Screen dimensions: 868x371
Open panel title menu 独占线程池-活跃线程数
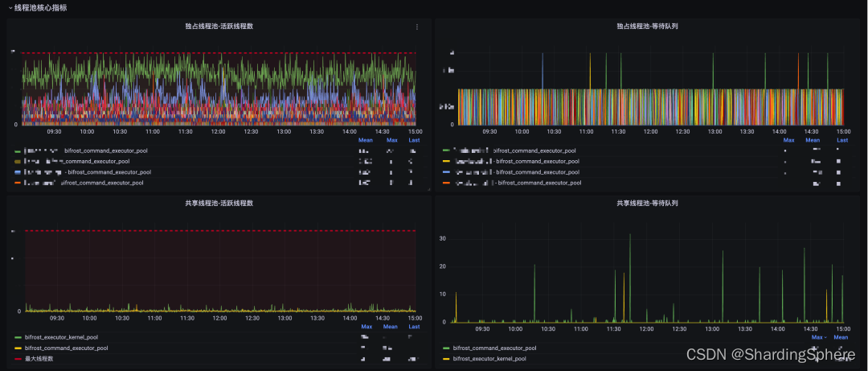coord(219,26)
